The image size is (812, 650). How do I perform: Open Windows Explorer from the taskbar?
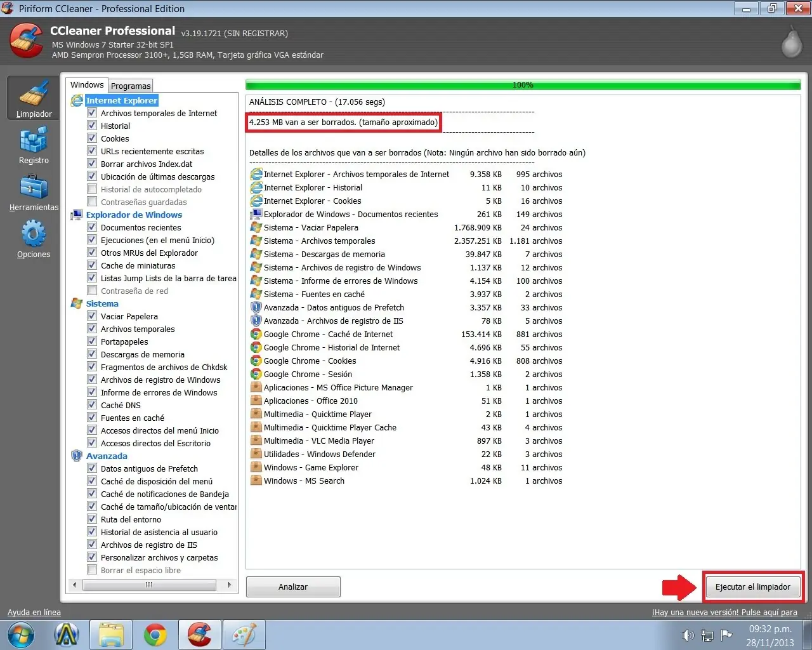pos(111,635)
